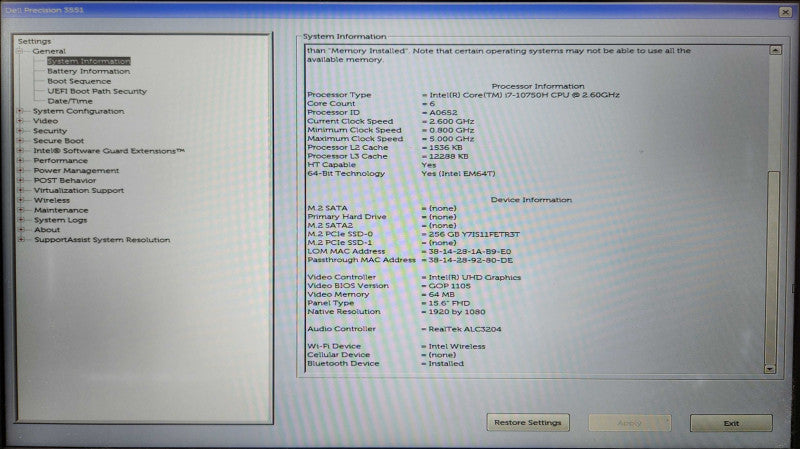Select the Performance category label
This screenshot has height=449, width=800.
[61, 160]
